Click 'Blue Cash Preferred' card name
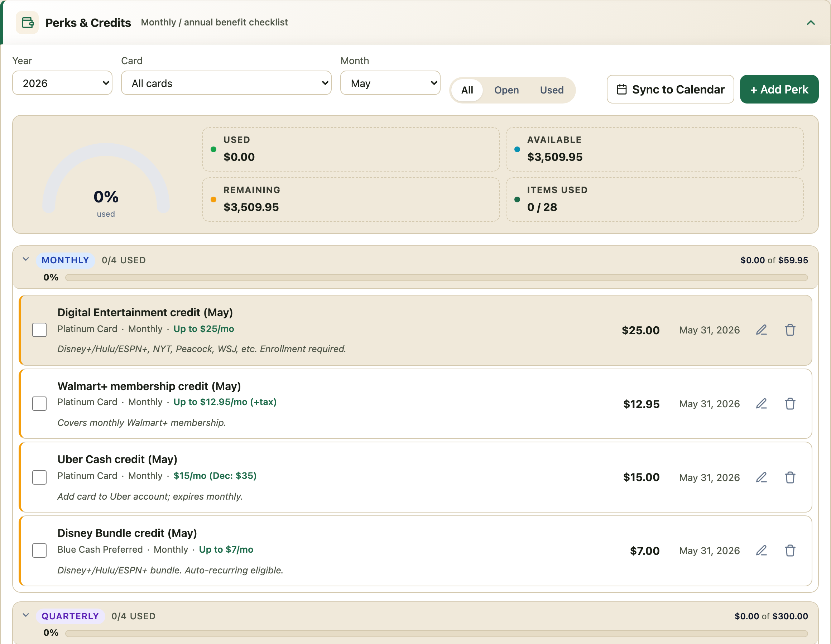This screenshot has width=831, height=644. coord(100,550)
